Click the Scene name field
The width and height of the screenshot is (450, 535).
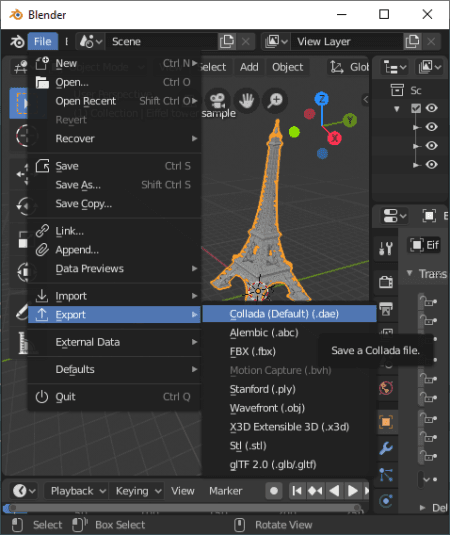click(x=162, y=42)
